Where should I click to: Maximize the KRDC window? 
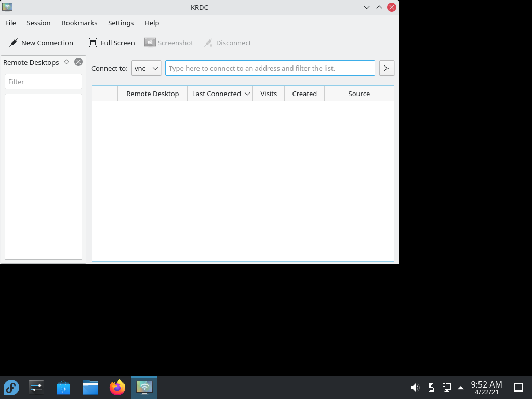379,7
